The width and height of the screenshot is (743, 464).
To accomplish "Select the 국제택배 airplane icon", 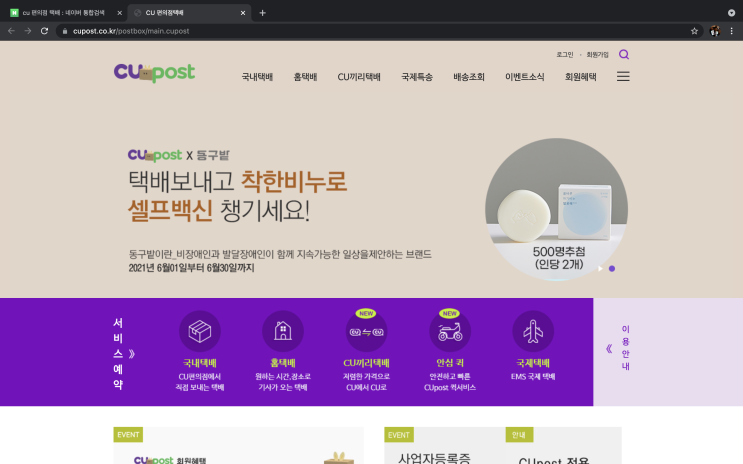I will [533, 331].
